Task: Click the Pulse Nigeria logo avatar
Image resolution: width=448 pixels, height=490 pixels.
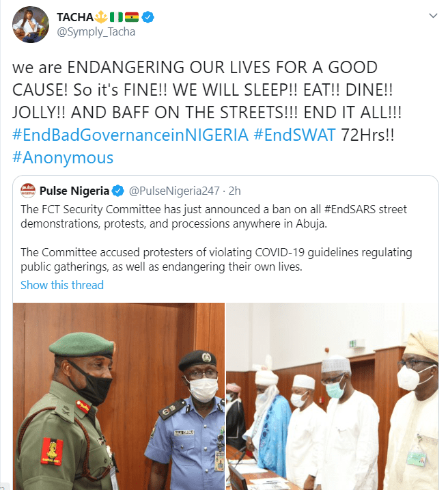Action: [x=27, y=190]
